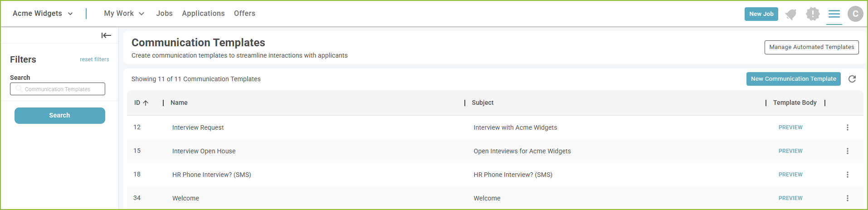Open options menu for HR Phone Interview
This screenshot has height=210, width=868.
[x=847, y=175]
